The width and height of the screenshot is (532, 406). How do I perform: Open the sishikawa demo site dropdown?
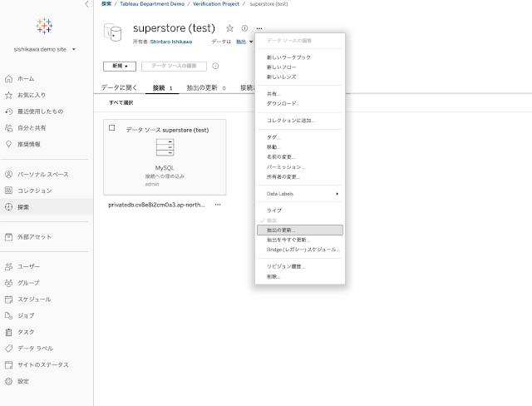(44, 49)
